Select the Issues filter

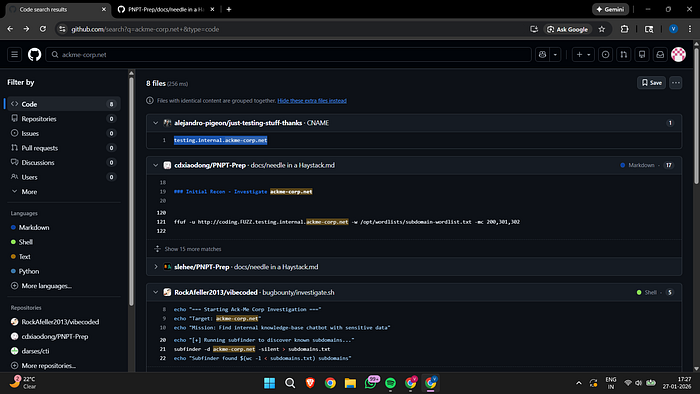click(x=63, y=133)
